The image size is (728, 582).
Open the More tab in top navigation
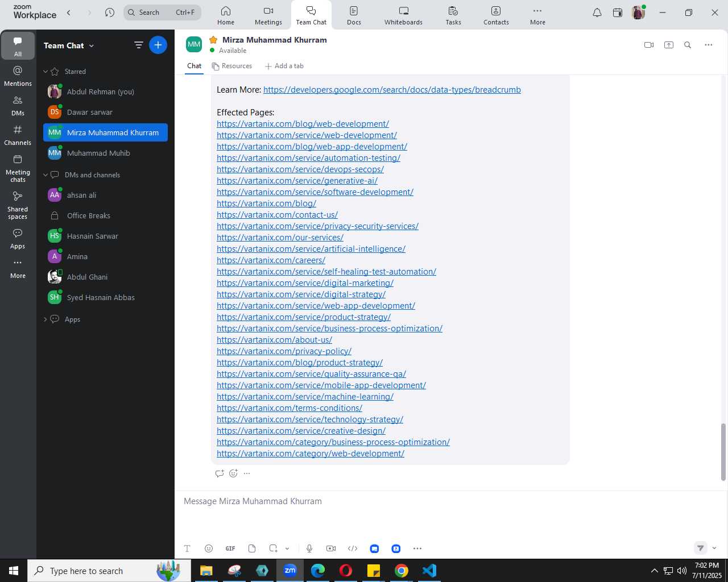coord(537,15)
